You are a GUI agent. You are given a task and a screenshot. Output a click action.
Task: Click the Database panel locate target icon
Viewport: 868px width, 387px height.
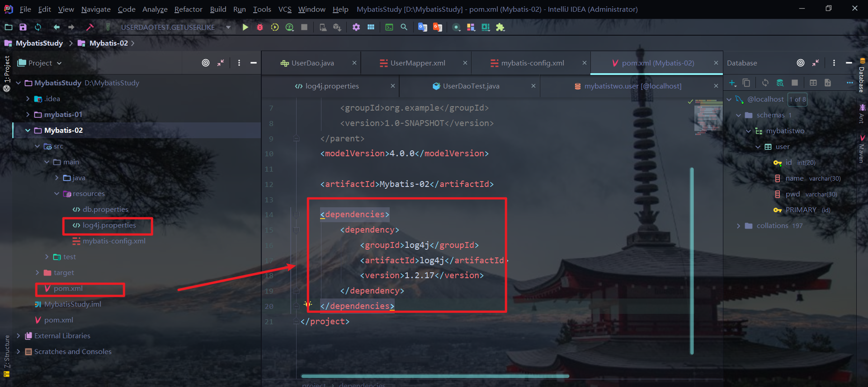pos(801,63)
